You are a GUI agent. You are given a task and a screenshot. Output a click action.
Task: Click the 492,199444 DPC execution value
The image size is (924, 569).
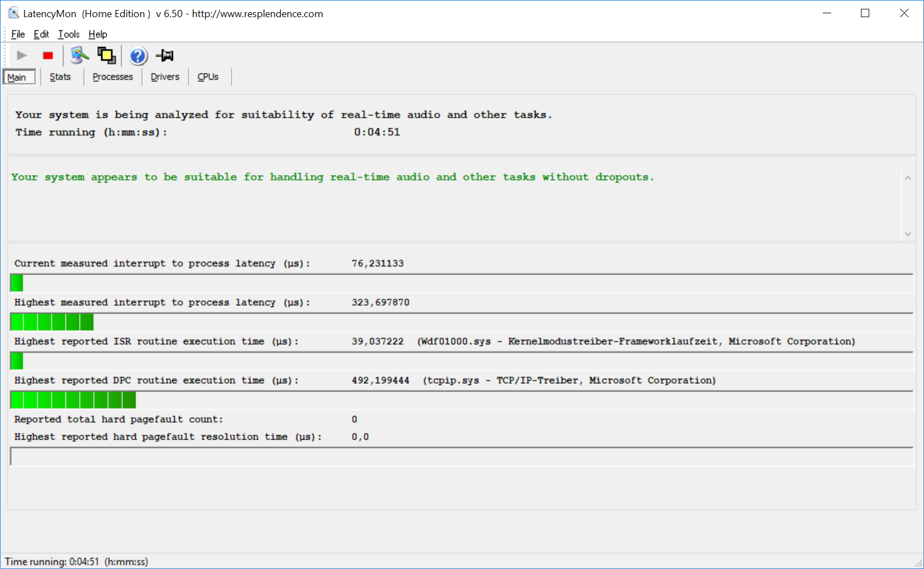coord(381,380)
